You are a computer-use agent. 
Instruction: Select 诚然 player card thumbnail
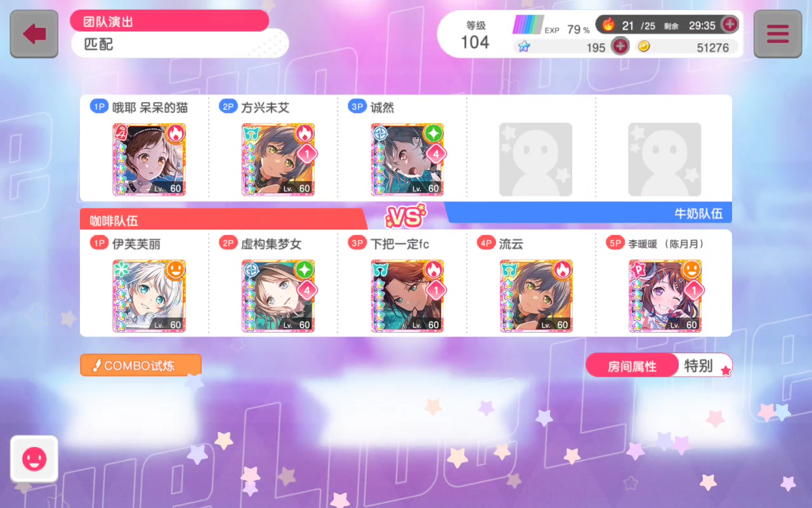click(x=407, y=159)
